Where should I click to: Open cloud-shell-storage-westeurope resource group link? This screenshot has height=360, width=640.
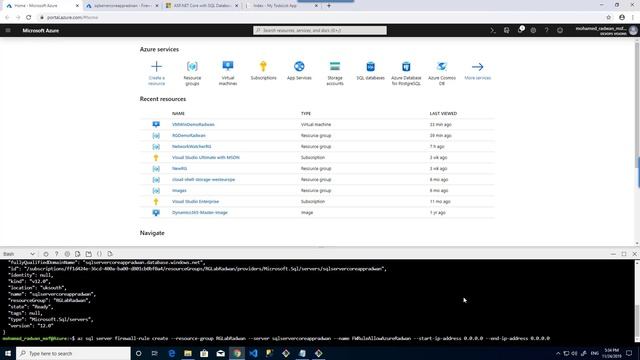[x=203, y=180]
